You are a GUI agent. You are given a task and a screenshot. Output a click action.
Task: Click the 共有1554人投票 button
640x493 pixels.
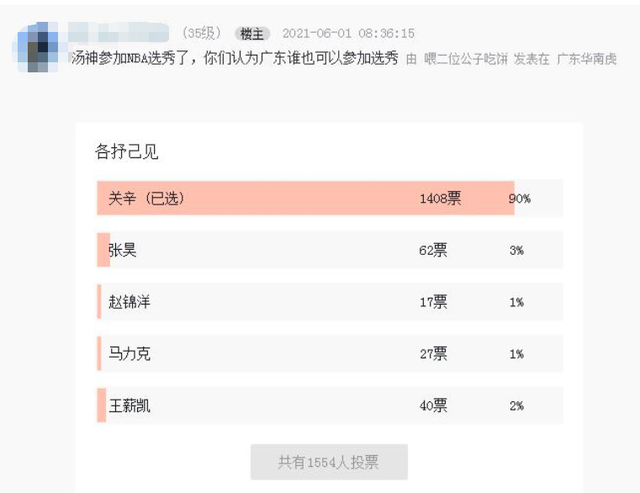[x=329, y=462]
